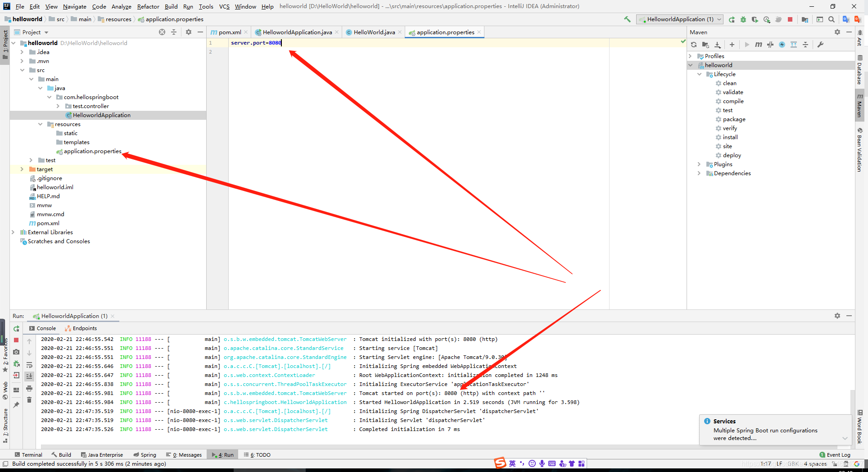Open the Terminal tool window
The height and width of the screenshot is (472, 868).
pos(28,455)
